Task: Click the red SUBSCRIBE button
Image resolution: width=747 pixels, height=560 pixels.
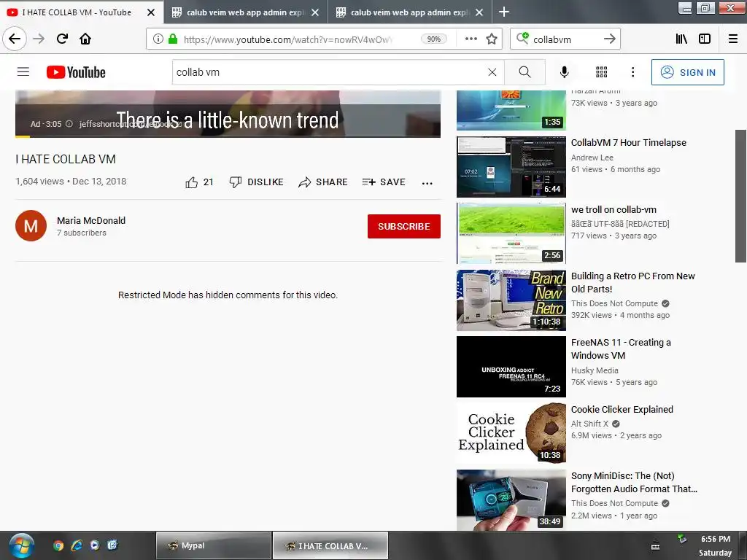Action: click(403, 226)
